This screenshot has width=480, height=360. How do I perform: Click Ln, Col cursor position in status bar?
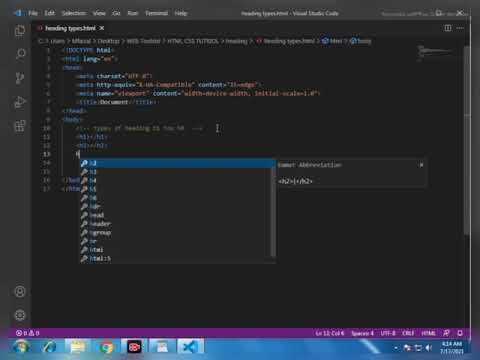[x=330, y=333]
